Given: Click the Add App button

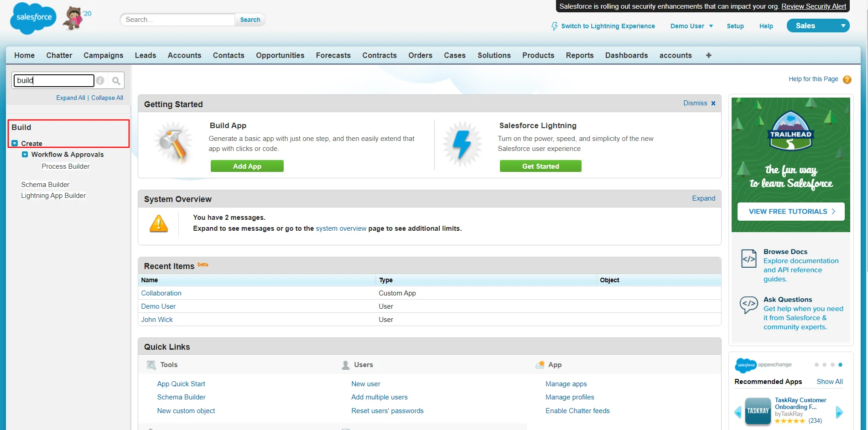Looking at the screenshot, I should click(x=247, y=166).
